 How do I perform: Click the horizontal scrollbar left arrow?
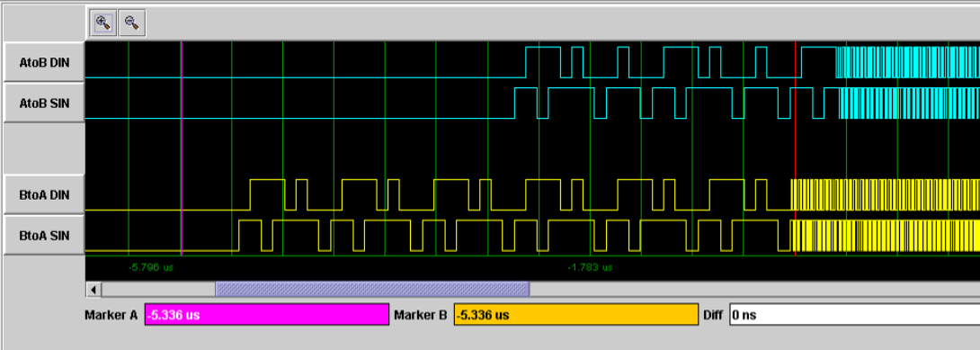(x=94, y=289)
